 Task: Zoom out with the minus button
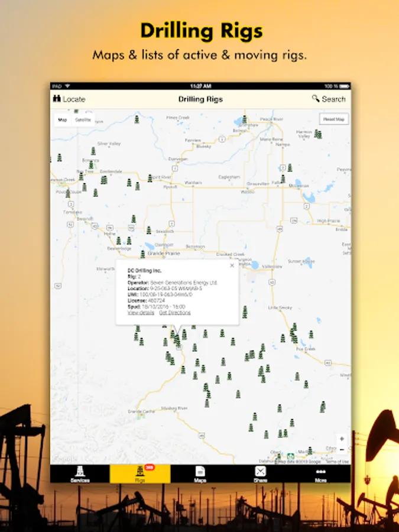coord(342,450)
